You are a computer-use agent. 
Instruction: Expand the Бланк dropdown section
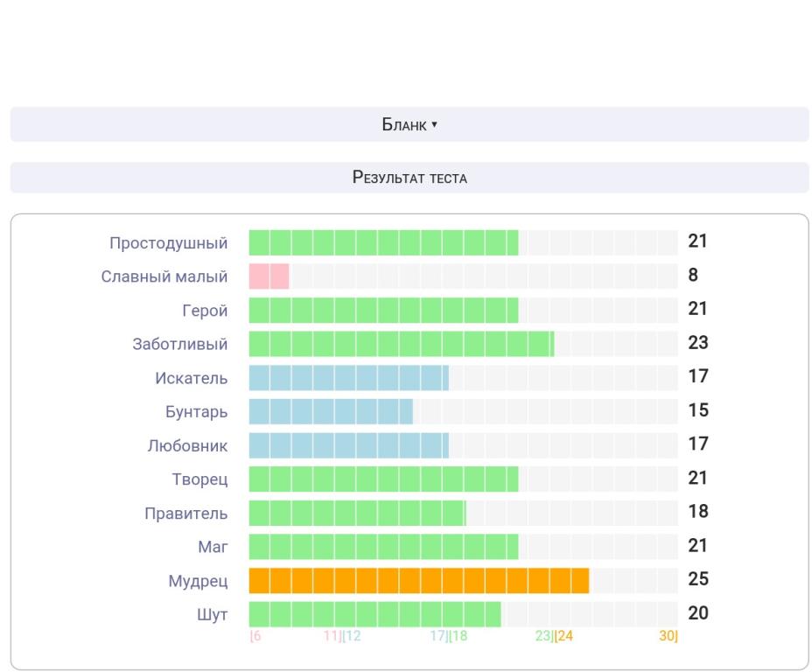[x=409, y=125]
